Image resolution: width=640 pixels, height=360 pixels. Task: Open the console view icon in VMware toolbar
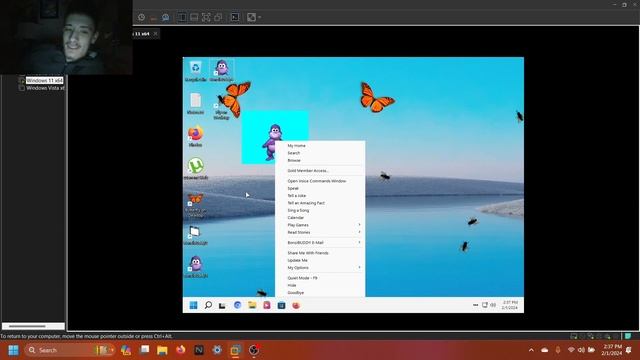point(235,17)
